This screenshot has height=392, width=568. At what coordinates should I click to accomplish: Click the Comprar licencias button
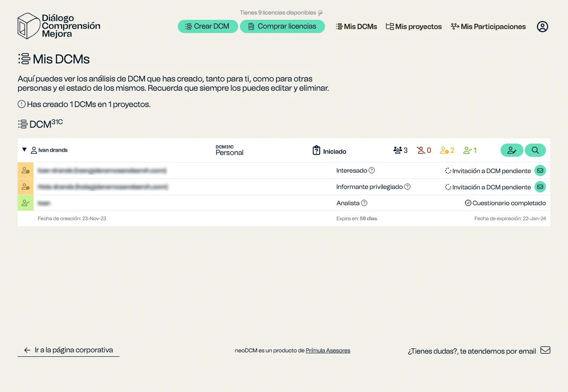282,26
